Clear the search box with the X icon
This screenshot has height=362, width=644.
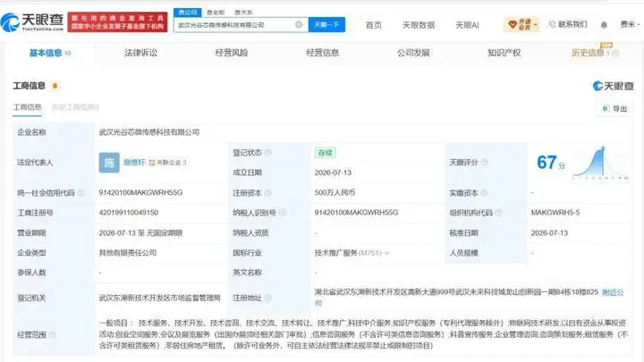point(299,25)
